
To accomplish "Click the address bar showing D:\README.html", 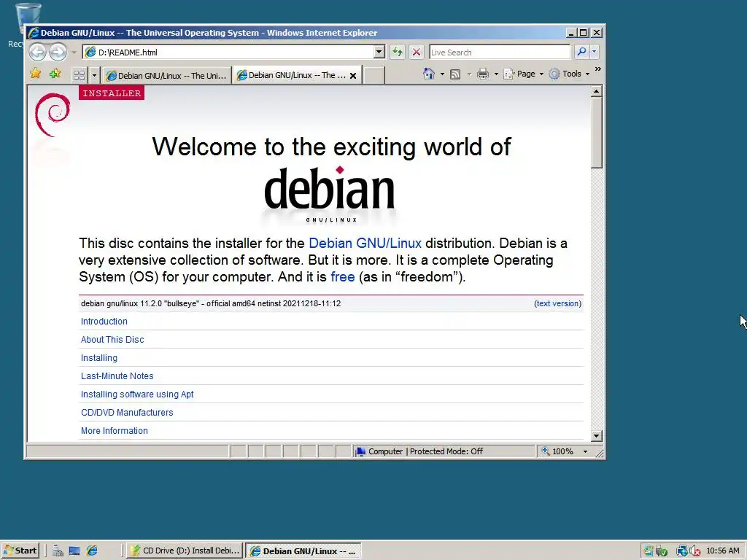I will pyautogui.click(x=228, y=52).
